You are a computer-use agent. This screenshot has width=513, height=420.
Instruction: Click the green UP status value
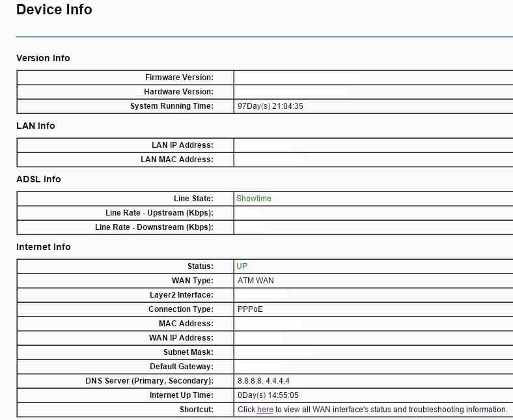[x=242, y=266]
